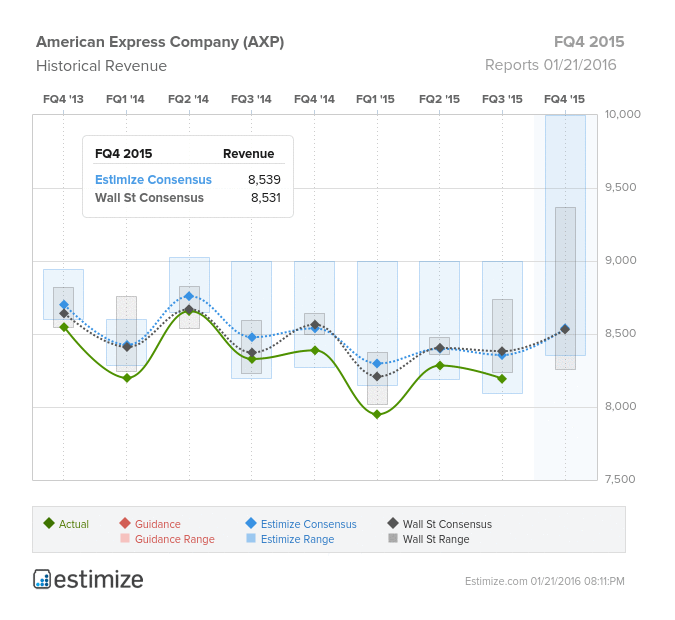Viewport: 675px width, 620px height.
Task: Click the 8,500 y-axis label
Action: 620,333
